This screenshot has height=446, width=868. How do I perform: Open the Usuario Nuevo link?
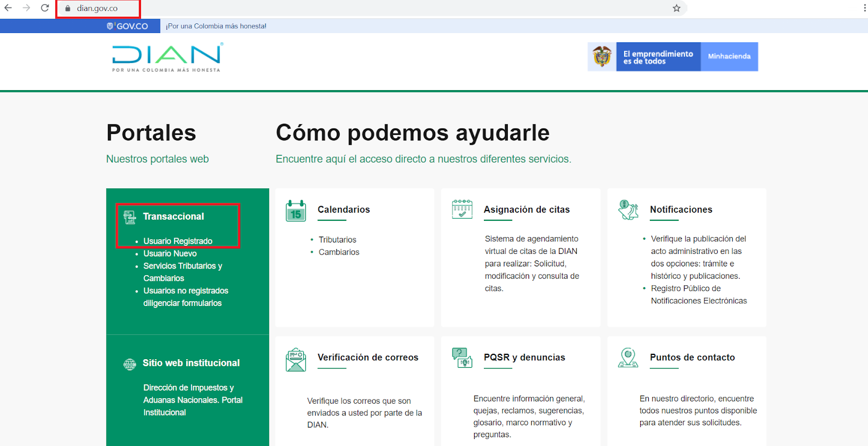pos(170,253)
